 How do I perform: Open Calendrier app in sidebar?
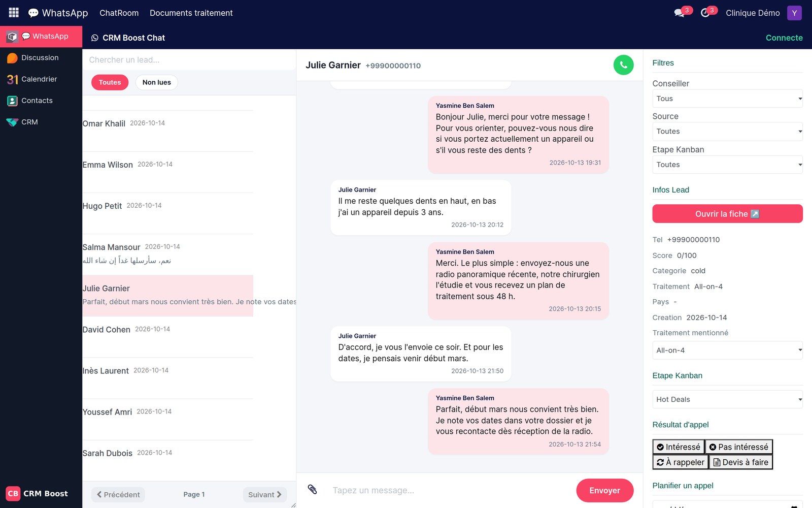tap(41, 79)
